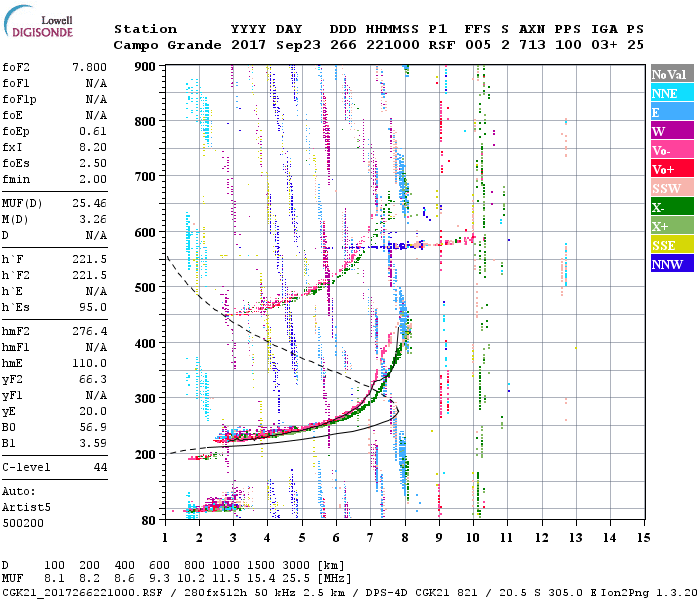Select the W purple legend swatch
The width and height of the screenshot is (700, 600).
tap(672, 131)
